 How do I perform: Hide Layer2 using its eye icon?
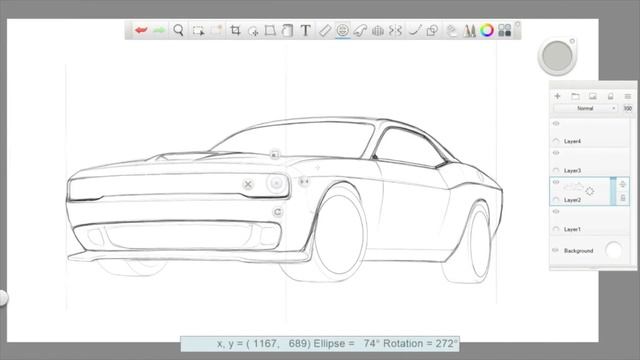pyautogui.click(x=556, y=182)
